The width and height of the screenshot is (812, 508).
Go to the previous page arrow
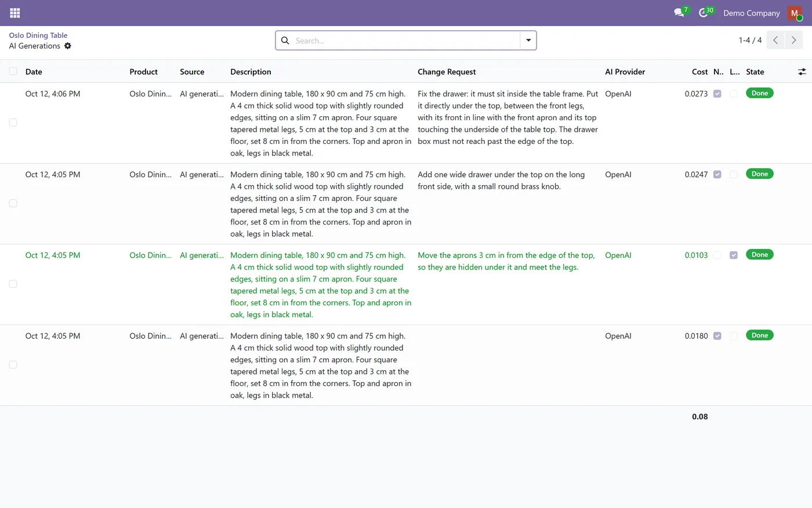(x=775, y=40)
